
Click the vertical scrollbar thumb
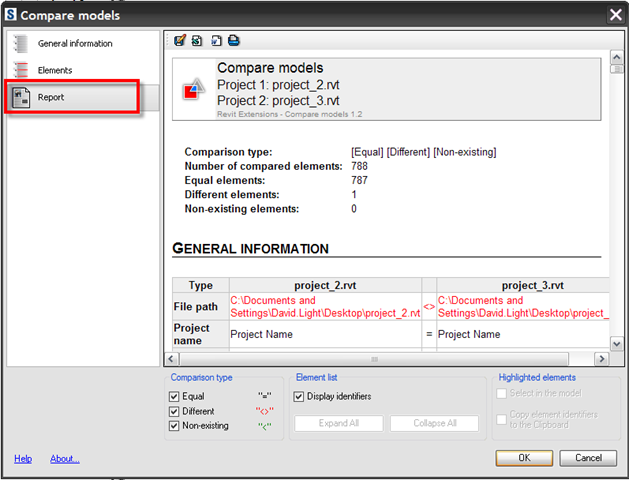617,69
